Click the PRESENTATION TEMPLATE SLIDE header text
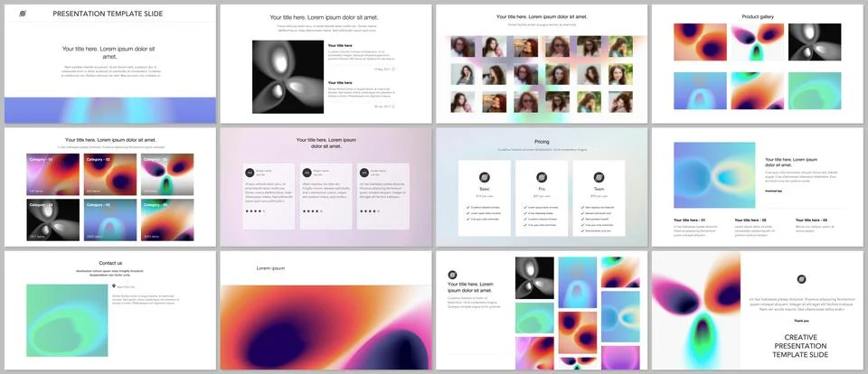 point(108,14)
